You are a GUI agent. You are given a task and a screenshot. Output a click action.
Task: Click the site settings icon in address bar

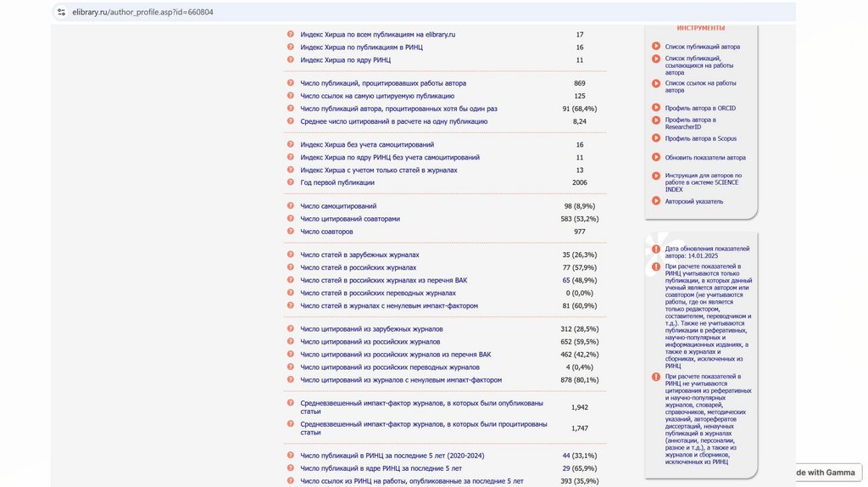pos(61,12)
